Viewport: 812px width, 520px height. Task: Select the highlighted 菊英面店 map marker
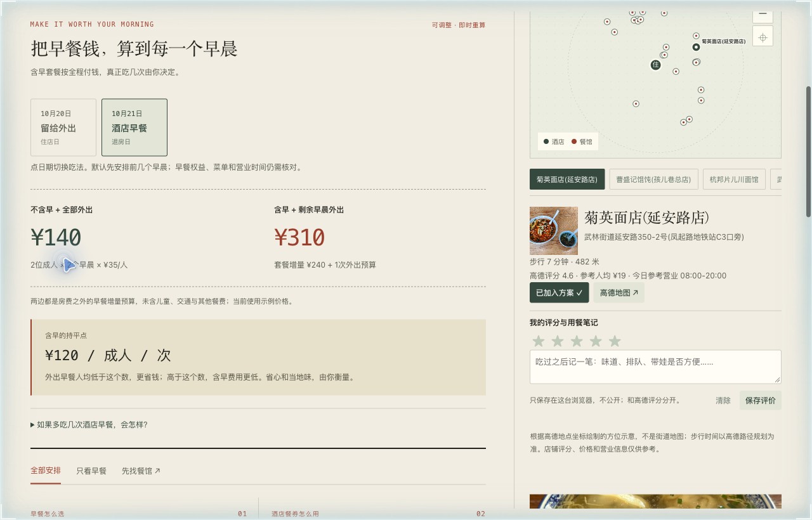[696, 47]
